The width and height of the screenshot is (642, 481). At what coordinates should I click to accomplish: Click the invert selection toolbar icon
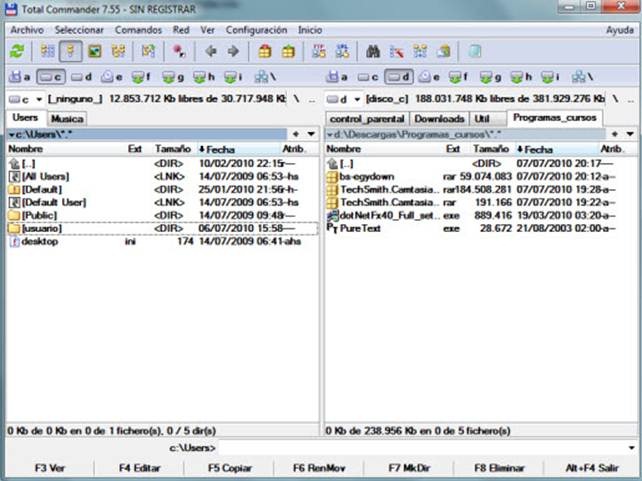pos(148,51)
